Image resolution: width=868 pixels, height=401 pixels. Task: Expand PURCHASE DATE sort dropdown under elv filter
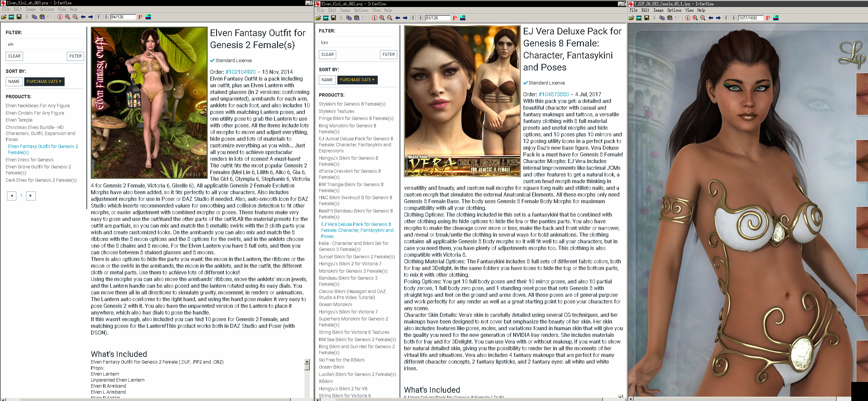coord(44,81)
